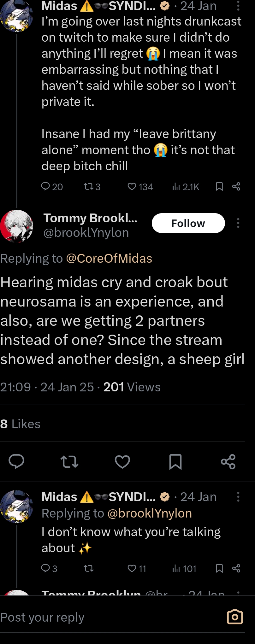Open more options on Midas's sparkle reply
The height and width of the screenshot is (644, 255).
tap(238, 497)
